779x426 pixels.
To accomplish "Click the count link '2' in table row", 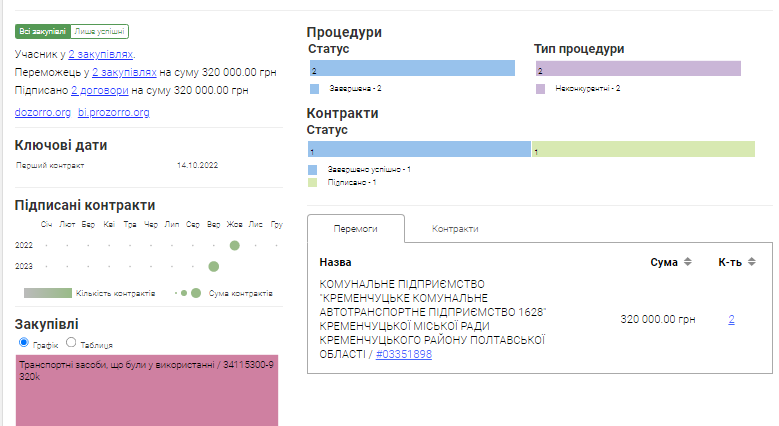I will 731,320.
